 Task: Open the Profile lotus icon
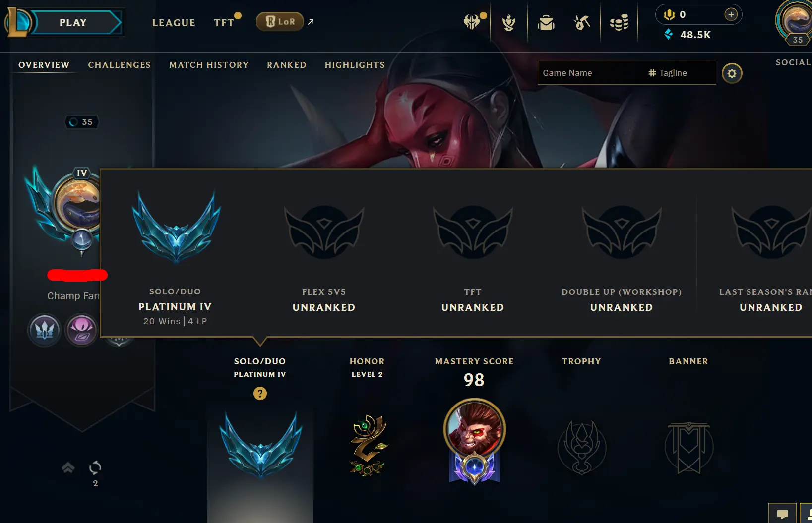click(x=509, y=23)
